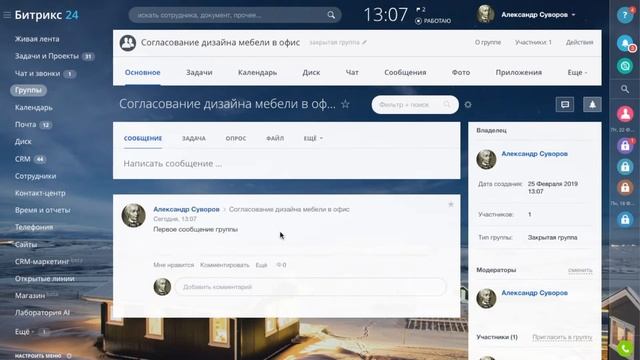640x360 pixels.
Task: Open Александр Суворов owner profile link
Action: tap(534, 154)
